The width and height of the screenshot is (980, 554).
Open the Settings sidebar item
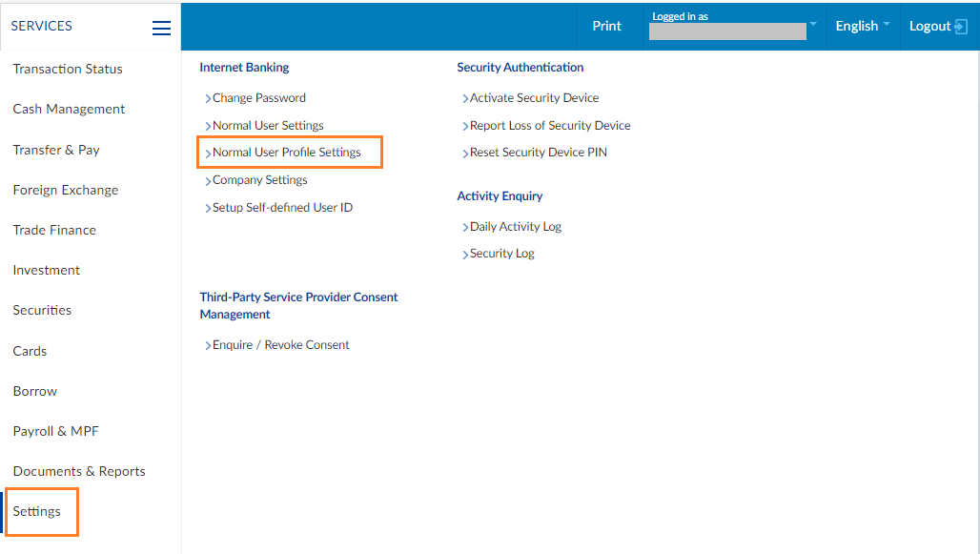tap(37, 511)
